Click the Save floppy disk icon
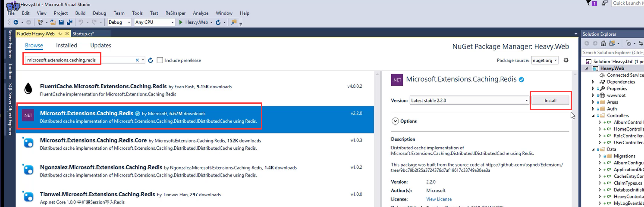The height and width of the screenshot is (207, 644). 61,22
